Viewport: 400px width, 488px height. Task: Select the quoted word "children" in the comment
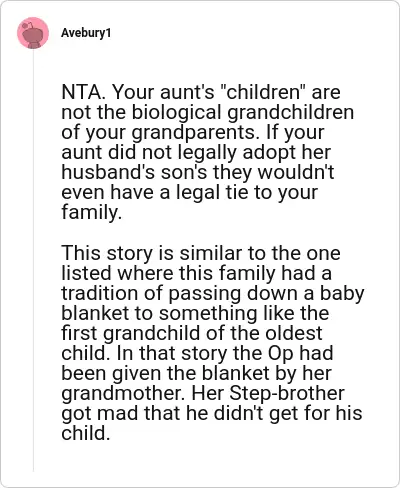264,92
